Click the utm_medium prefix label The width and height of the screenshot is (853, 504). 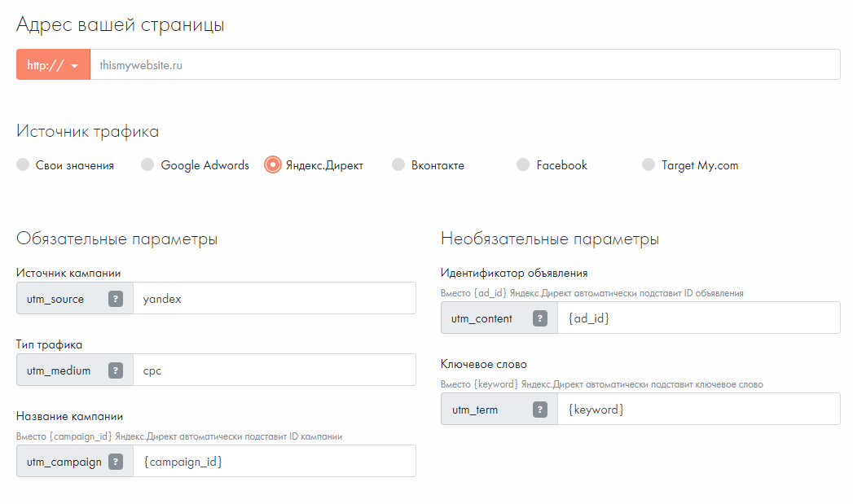pyautogui.click(x=59, y=370)
